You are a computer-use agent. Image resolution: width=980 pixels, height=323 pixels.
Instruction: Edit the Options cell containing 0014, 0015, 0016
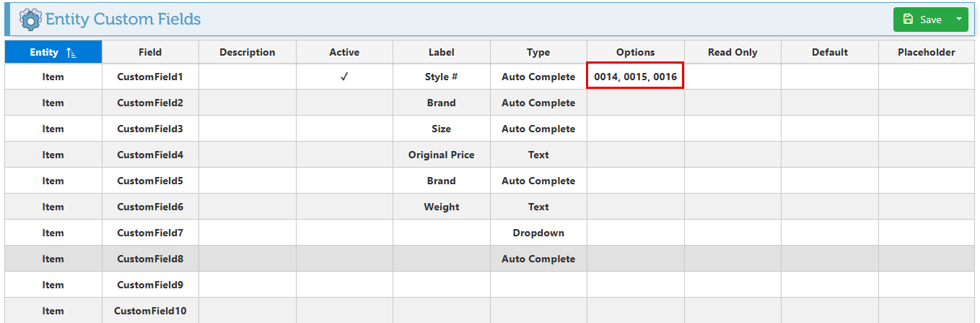[635, 77]
